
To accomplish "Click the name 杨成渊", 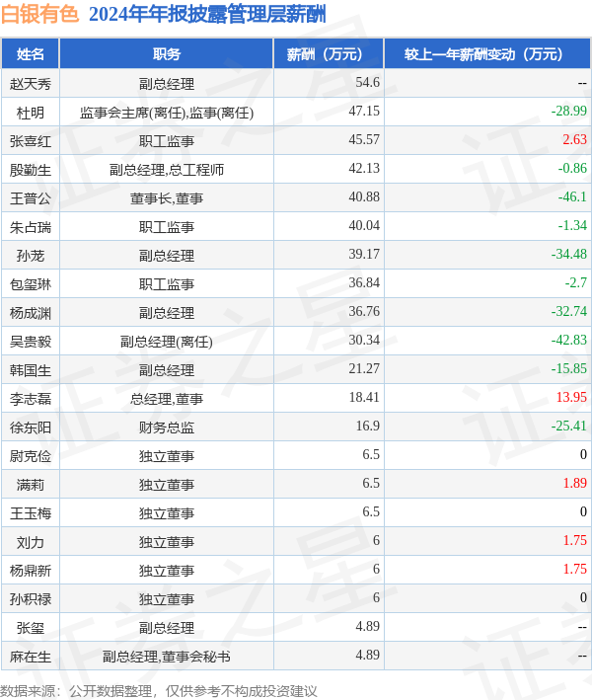I will click(31, 313).
